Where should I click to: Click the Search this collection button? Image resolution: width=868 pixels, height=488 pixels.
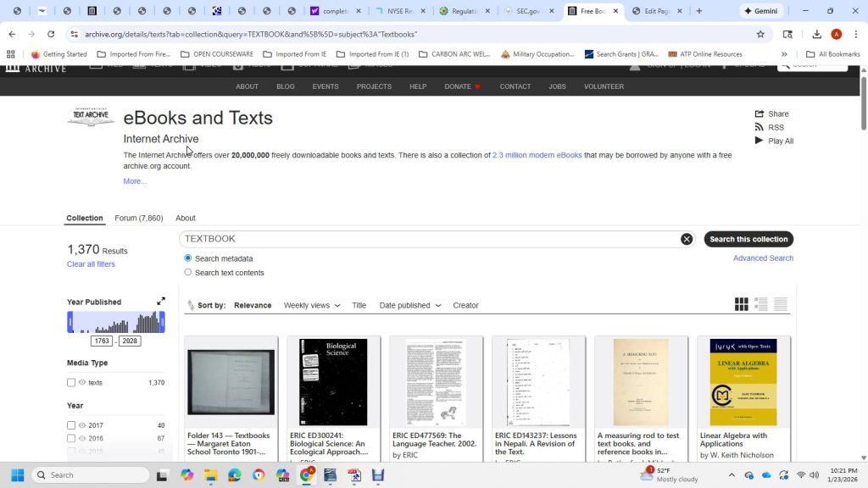748,239
